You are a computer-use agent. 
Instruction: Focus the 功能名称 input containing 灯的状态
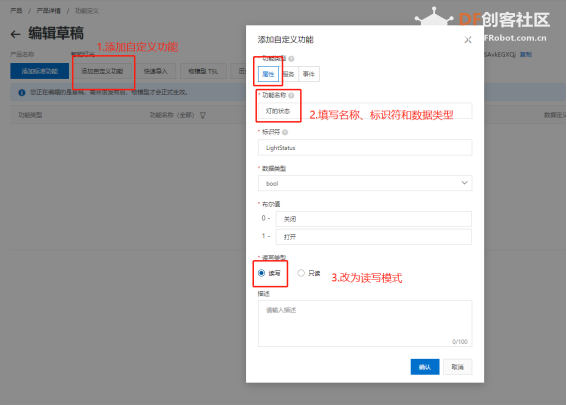[365, 111]
